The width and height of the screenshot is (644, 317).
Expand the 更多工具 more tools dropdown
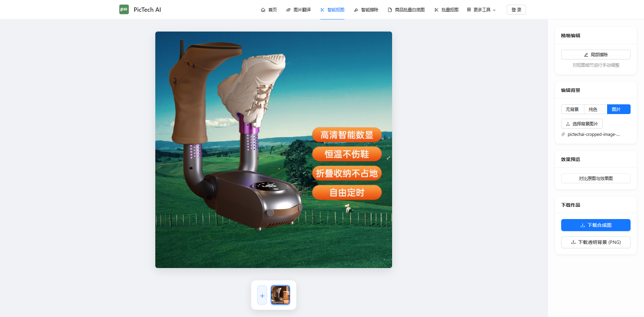click(x=481, y=10)
